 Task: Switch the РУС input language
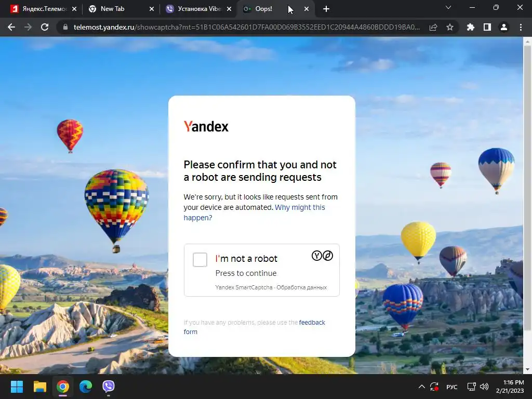click(452, 387)
